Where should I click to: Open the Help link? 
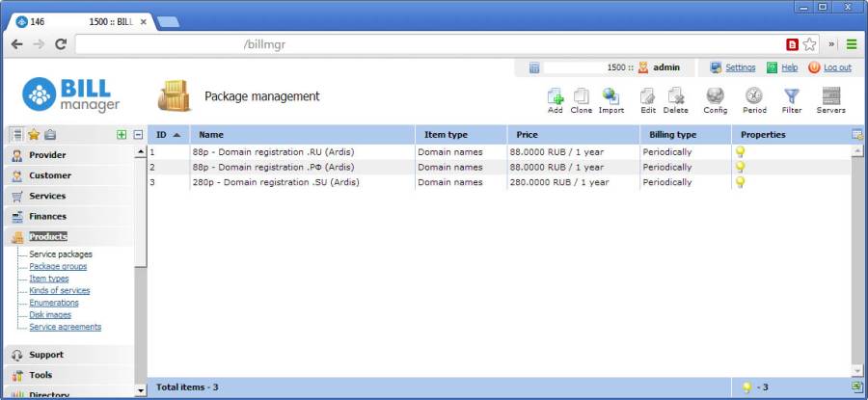tap(789, 67)
